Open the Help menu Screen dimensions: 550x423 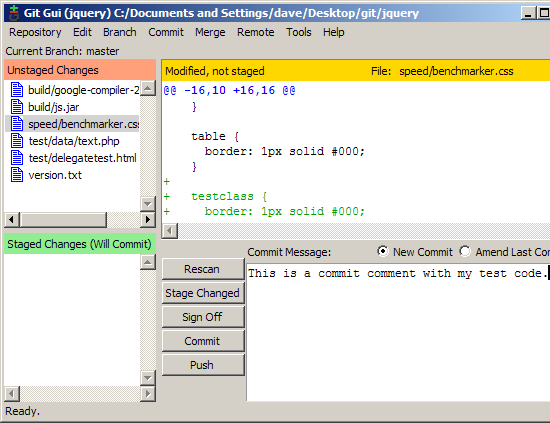(334, 32)
